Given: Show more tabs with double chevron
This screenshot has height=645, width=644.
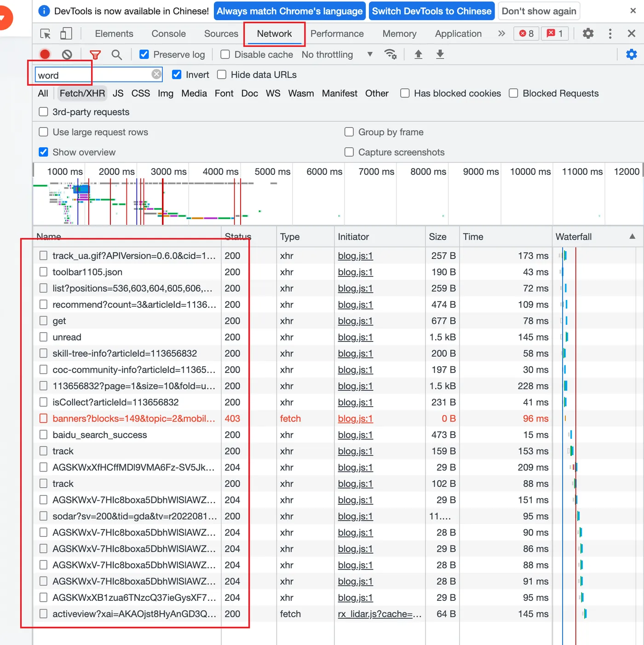Looking at the screenshot, I should [501, 34].
